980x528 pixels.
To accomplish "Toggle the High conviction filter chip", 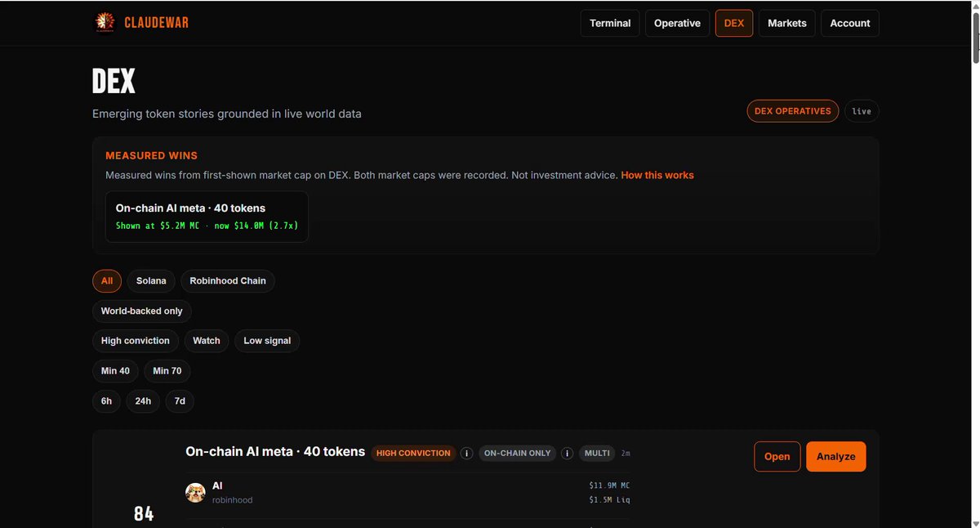I will point(136,341).
